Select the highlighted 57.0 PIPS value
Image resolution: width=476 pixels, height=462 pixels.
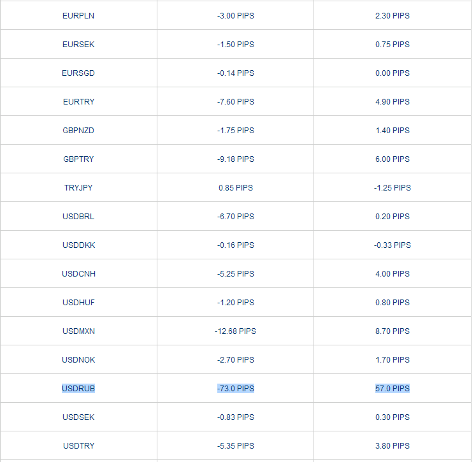[392, 388]
